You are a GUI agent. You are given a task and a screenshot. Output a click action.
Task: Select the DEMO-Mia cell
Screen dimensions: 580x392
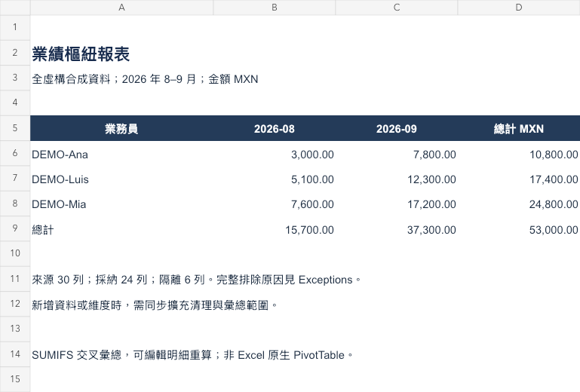pyautogui.click(x=121, y=204)
